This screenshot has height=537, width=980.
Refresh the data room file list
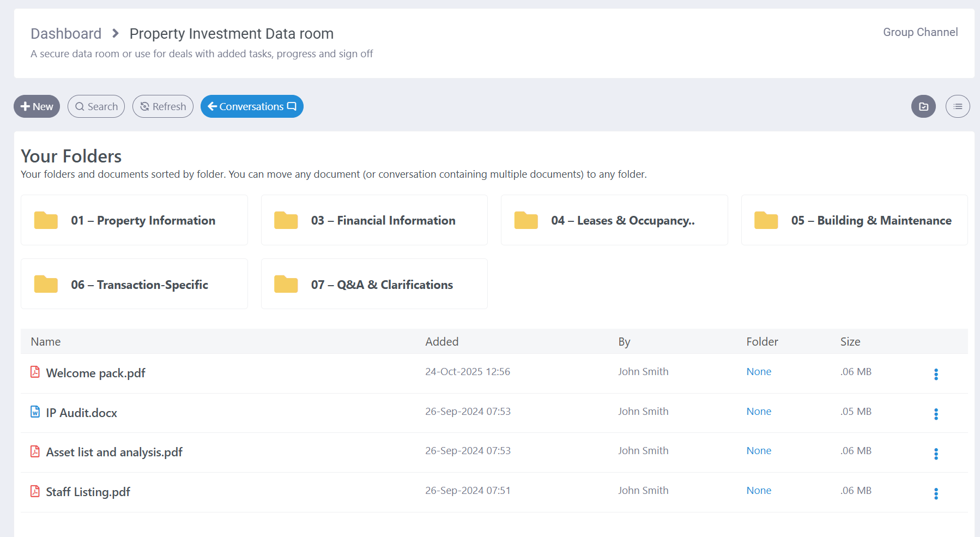163,106
